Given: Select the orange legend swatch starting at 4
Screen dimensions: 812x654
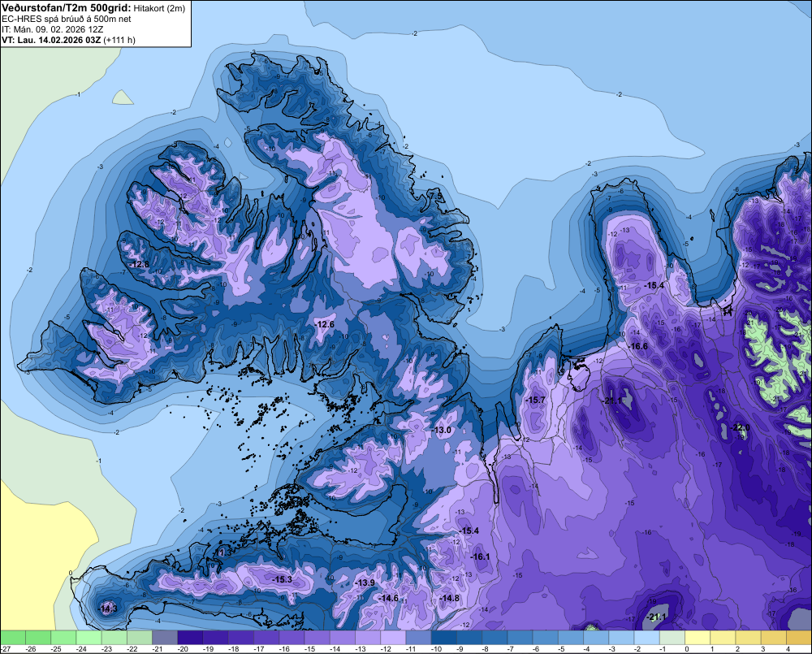Looking at the screenshot, I should pyautogui.click(x=799, y=637).
